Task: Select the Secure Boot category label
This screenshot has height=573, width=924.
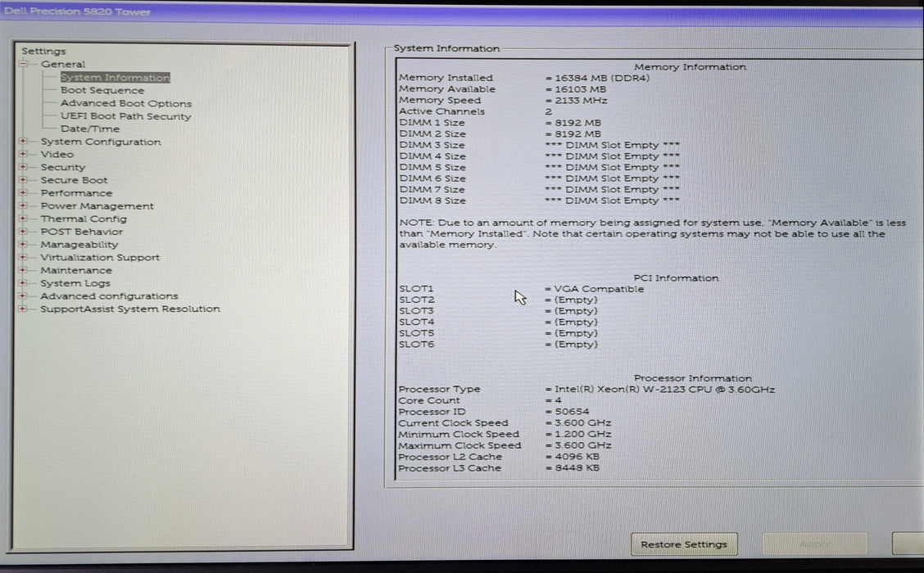Action: pyautogui.click(x=74, y=180)
